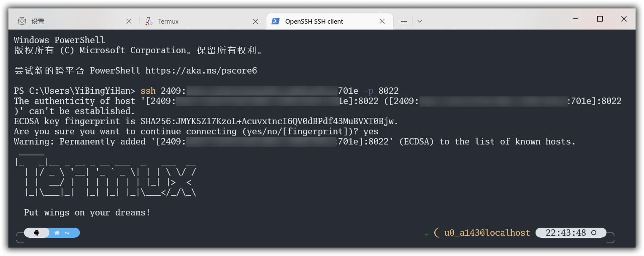Click the Android icon in the prompt
Screen dimensions: 644x256
pos(36,233)
